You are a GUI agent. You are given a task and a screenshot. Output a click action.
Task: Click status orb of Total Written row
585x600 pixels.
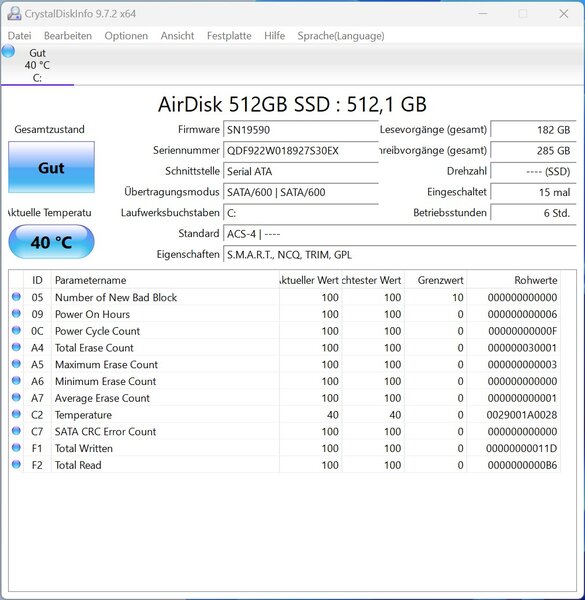16,447
